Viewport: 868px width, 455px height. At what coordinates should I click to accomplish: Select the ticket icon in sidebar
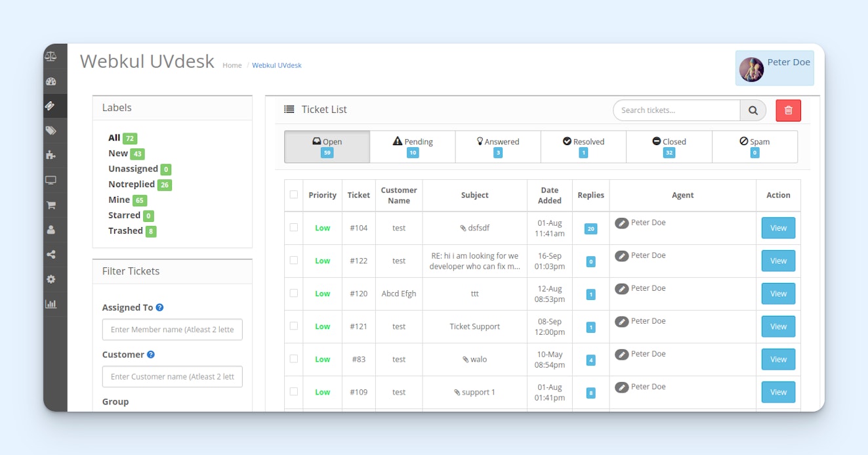(51, 106)
